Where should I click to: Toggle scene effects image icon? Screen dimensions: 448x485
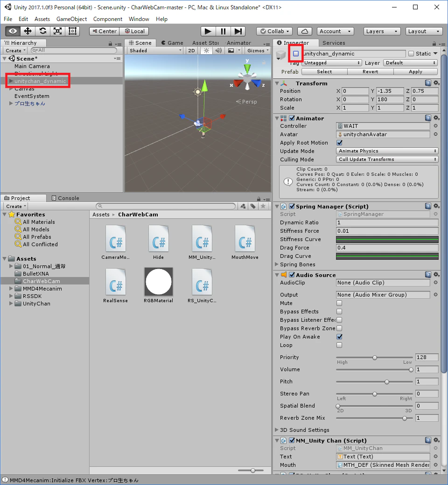click(x=231, y=50)
